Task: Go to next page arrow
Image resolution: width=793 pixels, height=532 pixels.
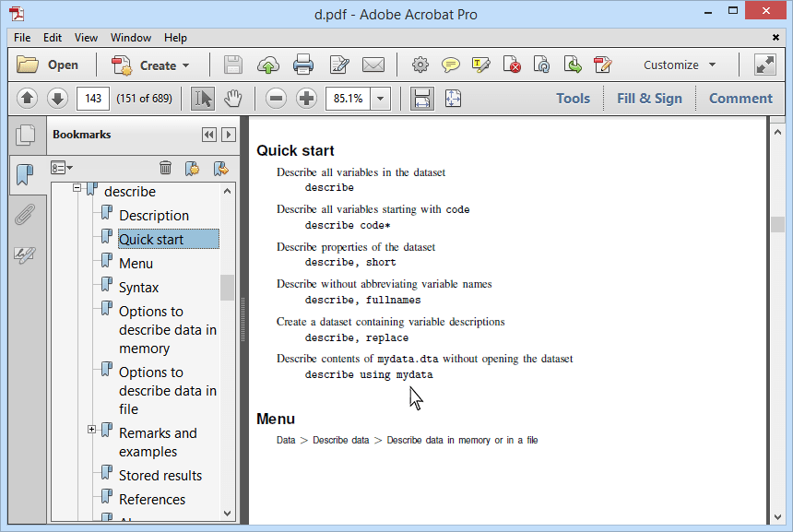Action: tap(58, 98)
